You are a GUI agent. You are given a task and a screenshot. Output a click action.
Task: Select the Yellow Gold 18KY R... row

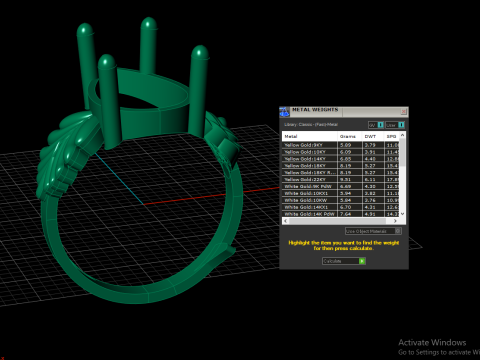click(x=340, y=173)
